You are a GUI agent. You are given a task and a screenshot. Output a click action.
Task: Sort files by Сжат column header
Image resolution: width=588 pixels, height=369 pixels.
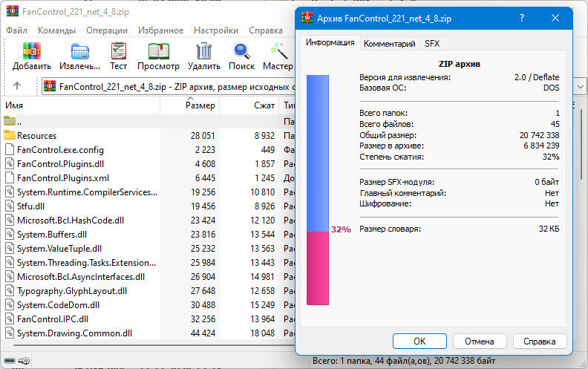coord(249,105)
